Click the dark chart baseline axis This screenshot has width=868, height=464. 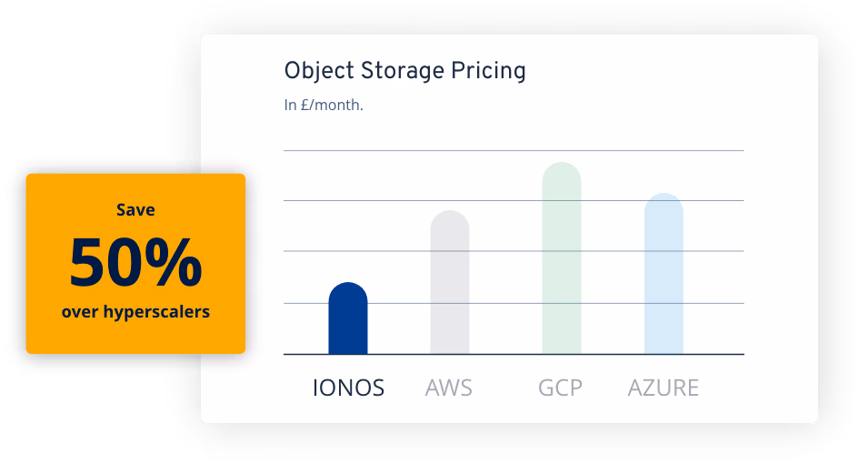509,354
